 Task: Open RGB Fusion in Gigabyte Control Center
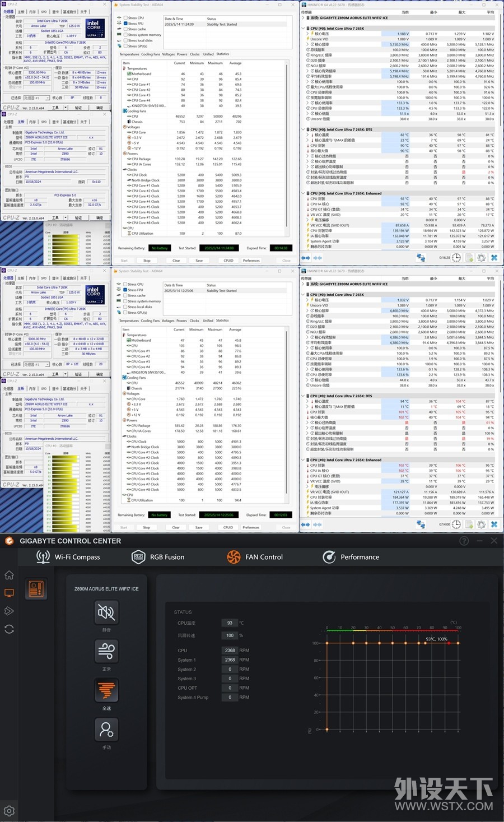coord(158,557)
